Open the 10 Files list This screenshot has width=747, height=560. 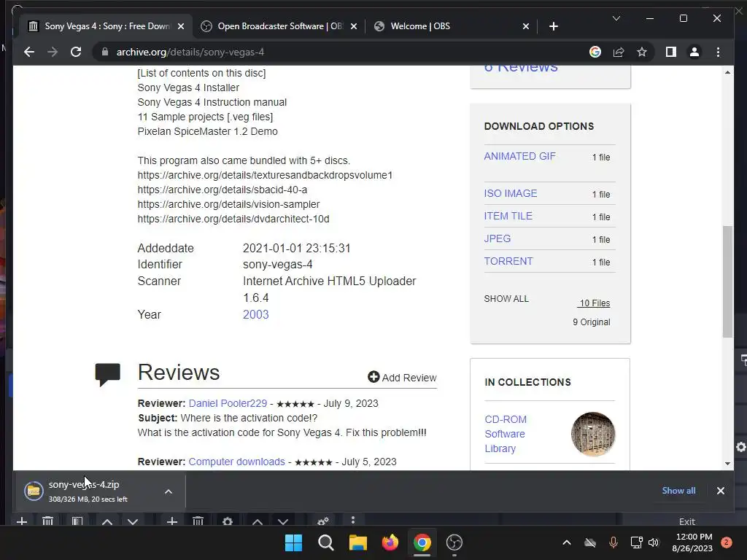pyautogui.click(x=594, y=303)
